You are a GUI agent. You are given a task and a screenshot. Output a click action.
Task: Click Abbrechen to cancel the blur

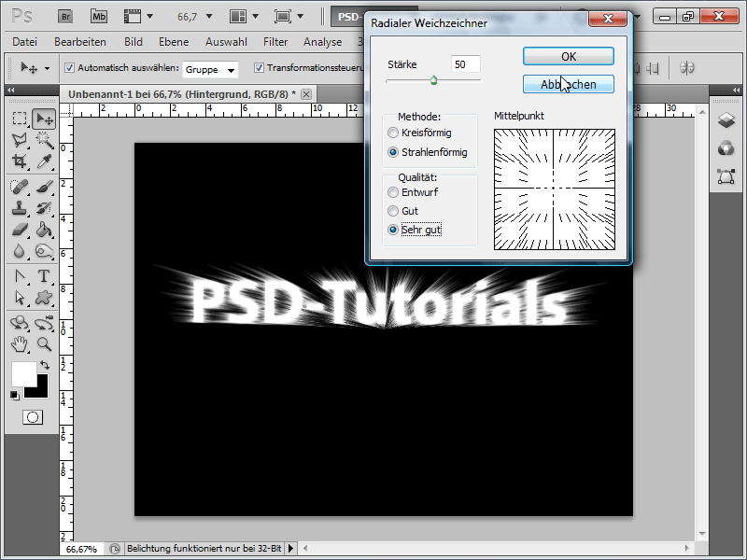click(569, 84)
